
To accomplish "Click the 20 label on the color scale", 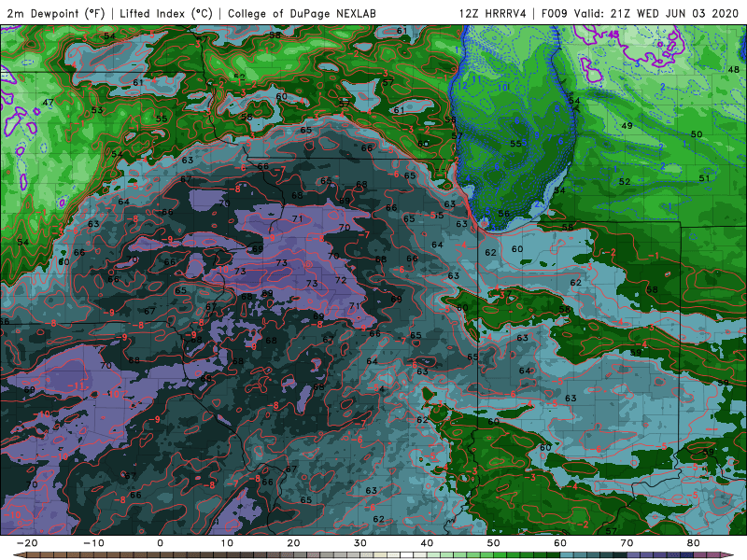I will (293, 543).
